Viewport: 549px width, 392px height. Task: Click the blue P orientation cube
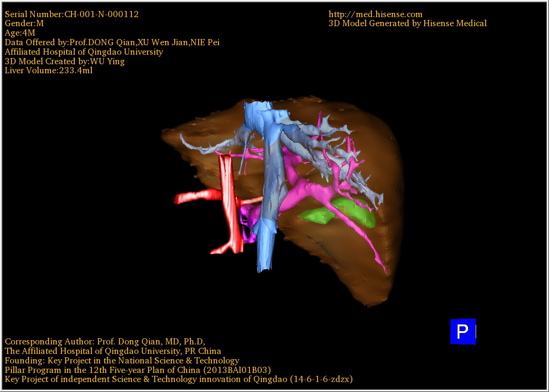pyautogui.click(x=463, y=331)
